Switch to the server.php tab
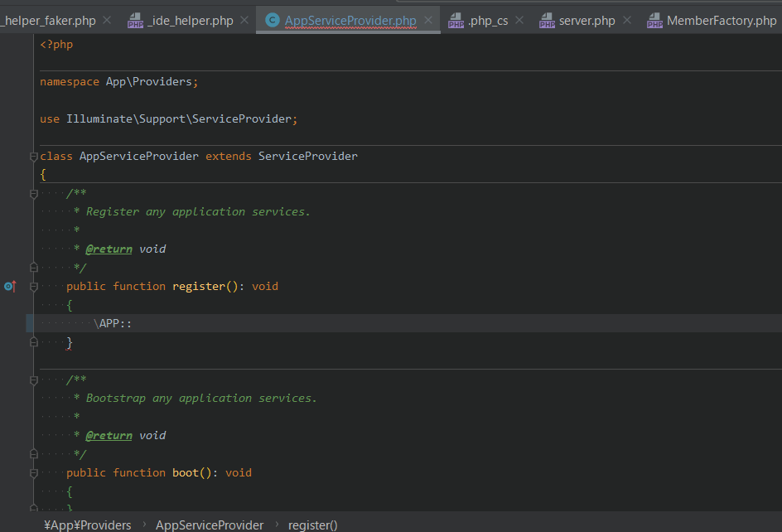Viewport: 782px width, 532px height. (586, 21)
